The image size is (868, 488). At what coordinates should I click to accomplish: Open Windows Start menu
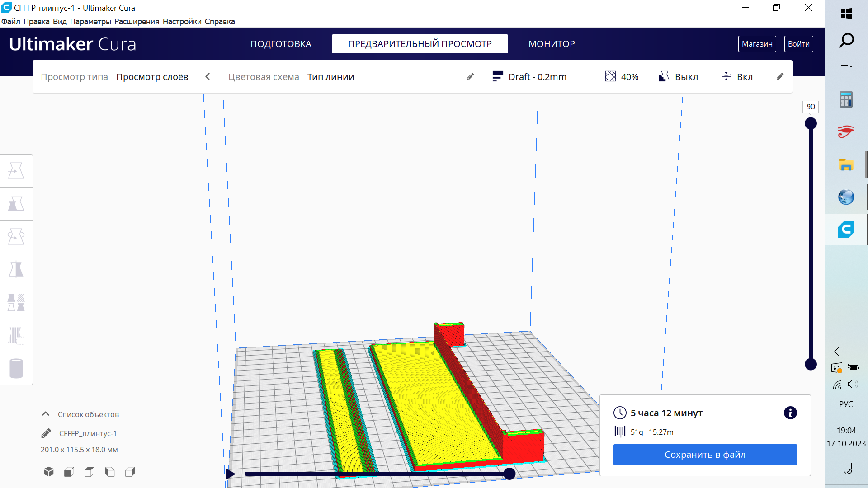846,14
